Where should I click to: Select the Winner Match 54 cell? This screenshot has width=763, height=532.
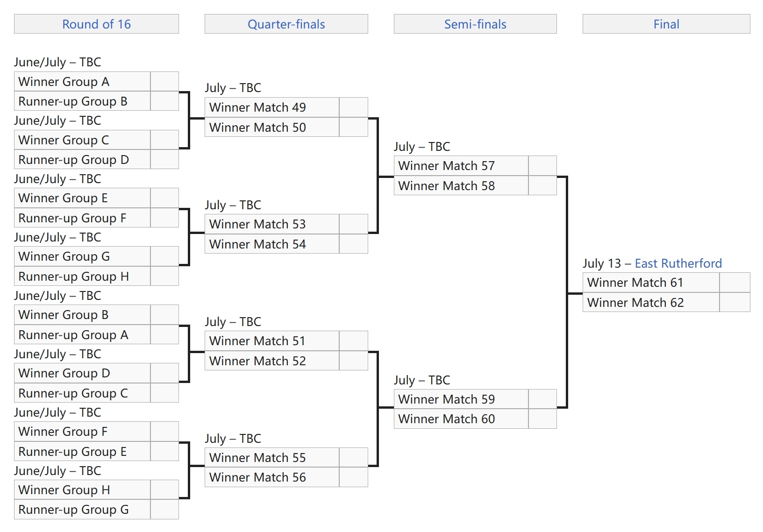(x=271, y=244)
